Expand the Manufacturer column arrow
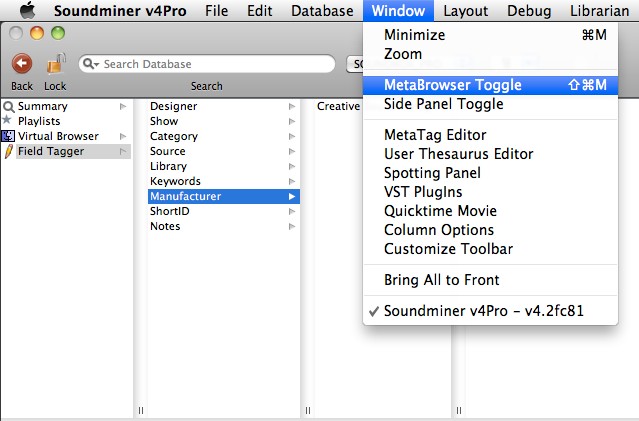 (x=292, y=197)
